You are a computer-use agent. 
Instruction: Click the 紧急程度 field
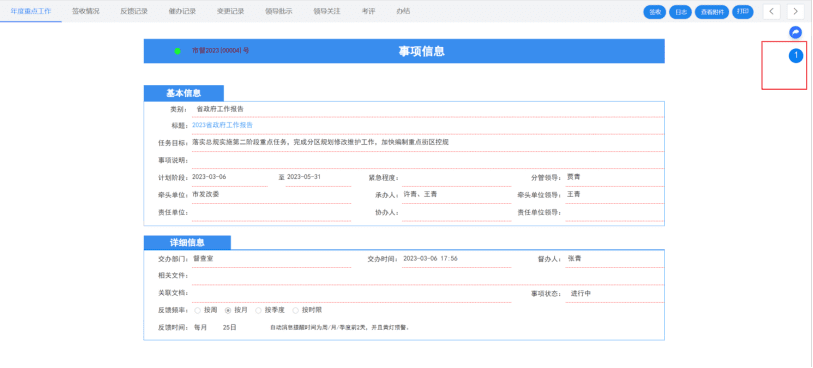456,178
